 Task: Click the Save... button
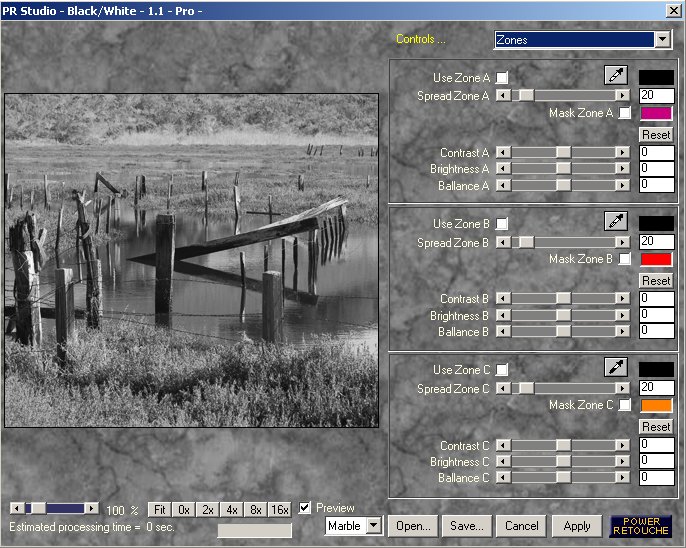click(467, 526)
